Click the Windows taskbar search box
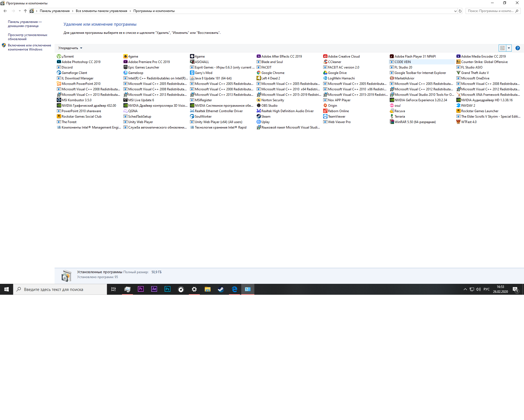Screen dimensions: 524x420 click(60, 289)
